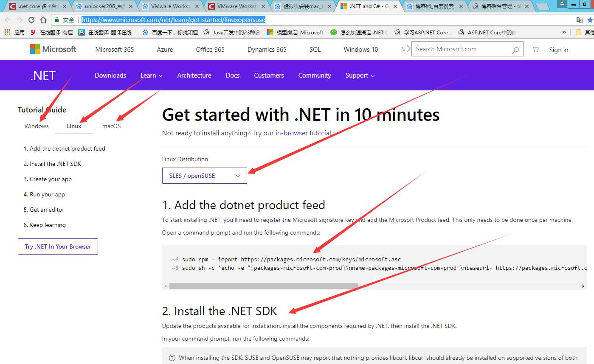Image resolution: width=594 pixels, height=364 pixels.
Task: Select the Linux tutorial tab
Action: tap(74, 126)
